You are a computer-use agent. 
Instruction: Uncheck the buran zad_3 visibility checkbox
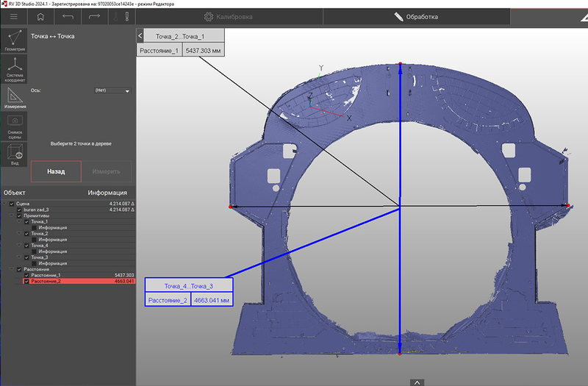pos(19,210)
